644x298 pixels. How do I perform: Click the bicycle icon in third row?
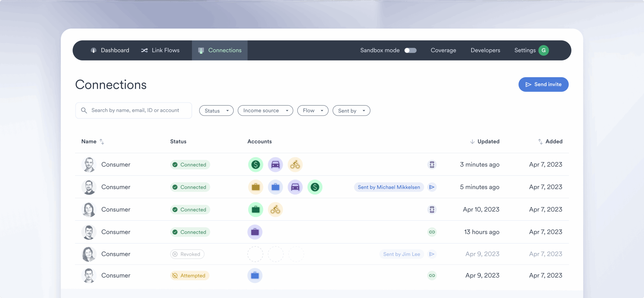(275, 210)
